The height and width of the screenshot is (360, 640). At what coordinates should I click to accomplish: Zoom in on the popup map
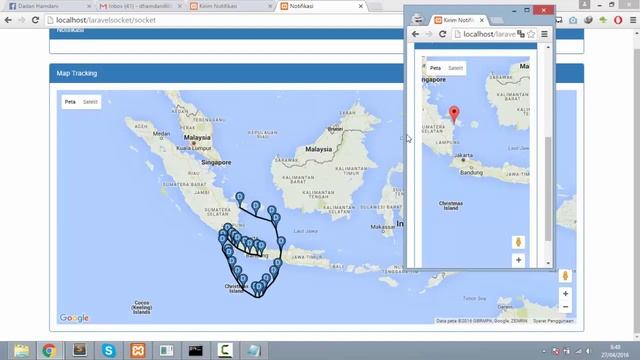click(x=518, y=260)
